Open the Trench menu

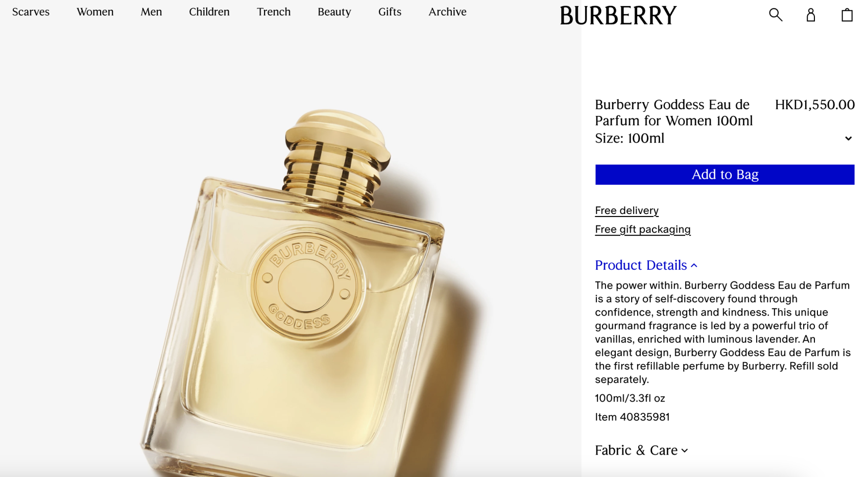(x=274, y=12)
